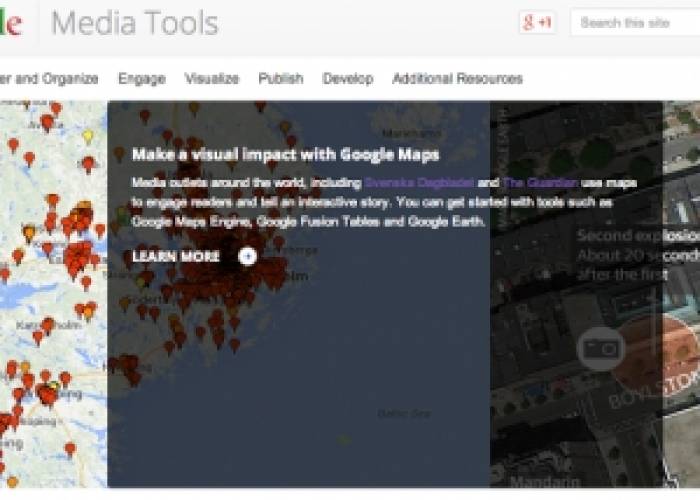The height and width of the screenshot is (500, 700).
Task: Open the Publish menu
Action: click(281, 79)
